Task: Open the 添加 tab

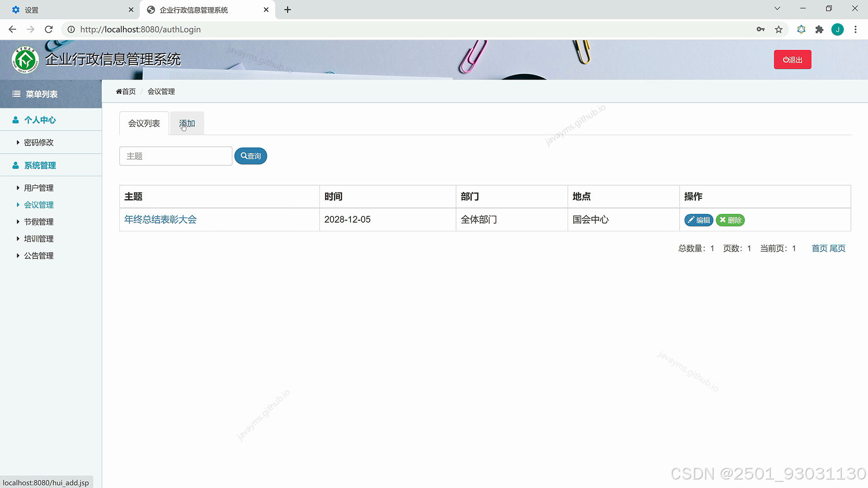Action: [187, 123]
